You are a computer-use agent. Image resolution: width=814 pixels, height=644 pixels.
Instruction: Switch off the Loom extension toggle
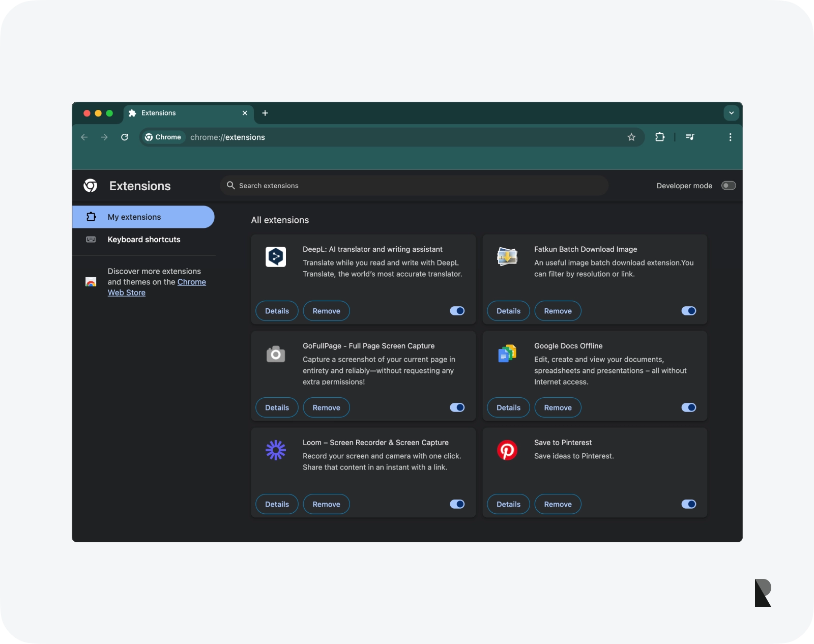click(x=457, y=504)
